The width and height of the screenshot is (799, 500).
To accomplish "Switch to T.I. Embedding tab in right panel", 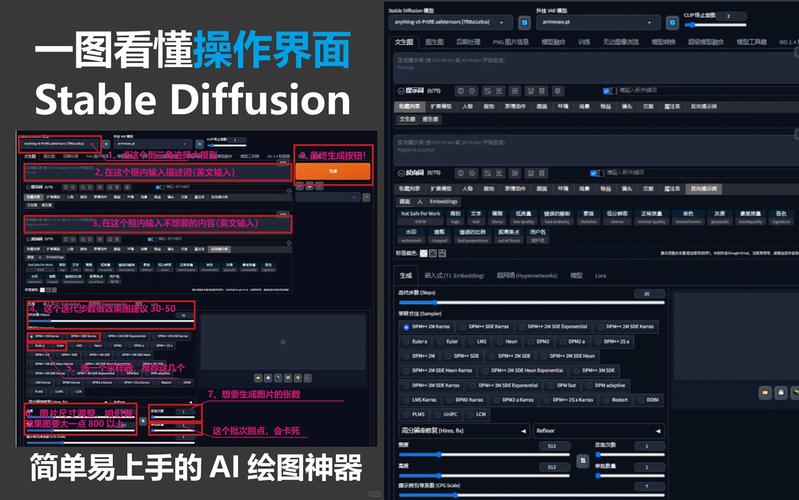I will click(x=454, y=276).
